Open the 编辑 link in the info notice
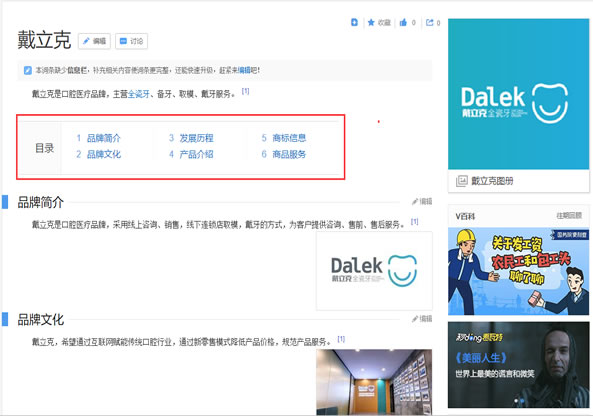 [244, 70]
